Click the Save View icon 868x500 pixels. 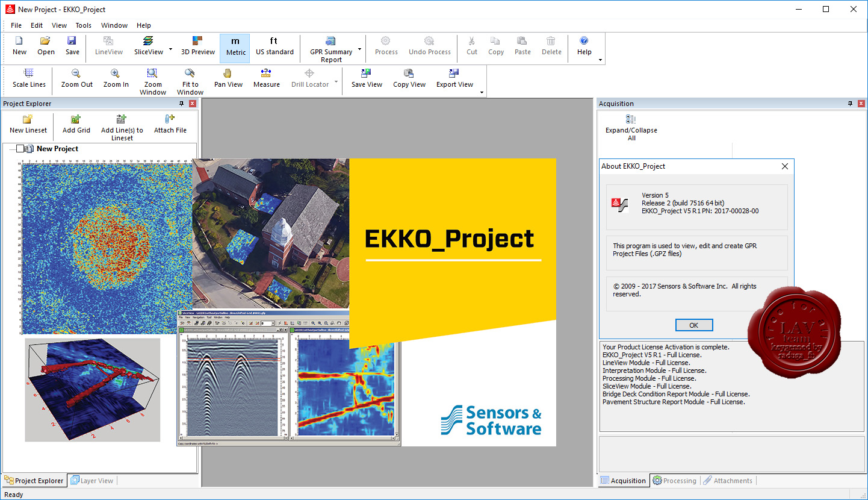pyautogui.click(x=367, y=78)
